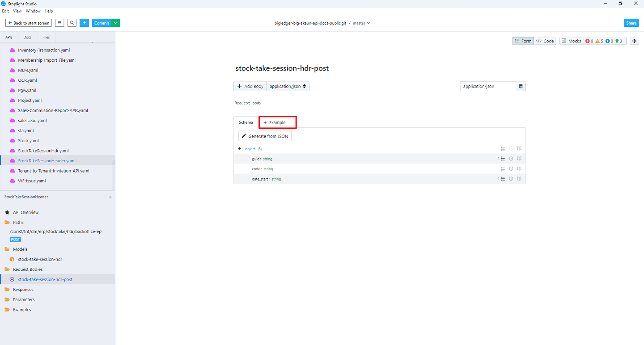The image size is (644, 345).
Task: Collapse the Models folder
Action: click(x=20, y=249)
